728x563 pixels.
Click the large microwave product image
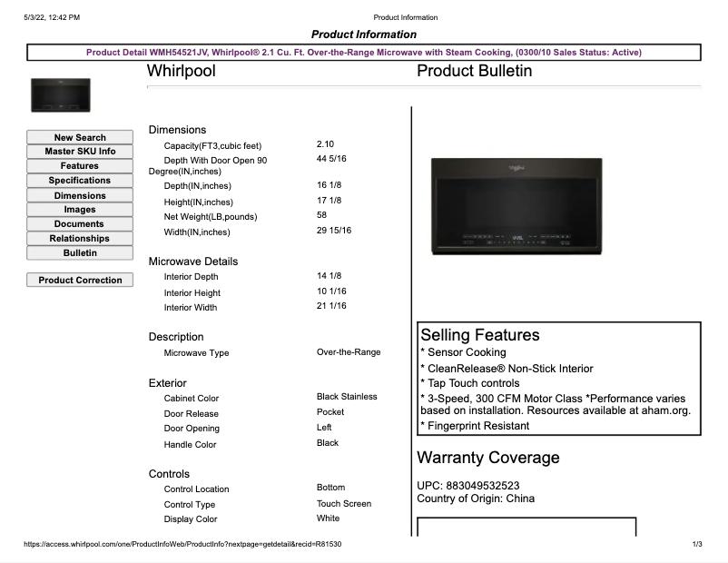coord(516,203)
